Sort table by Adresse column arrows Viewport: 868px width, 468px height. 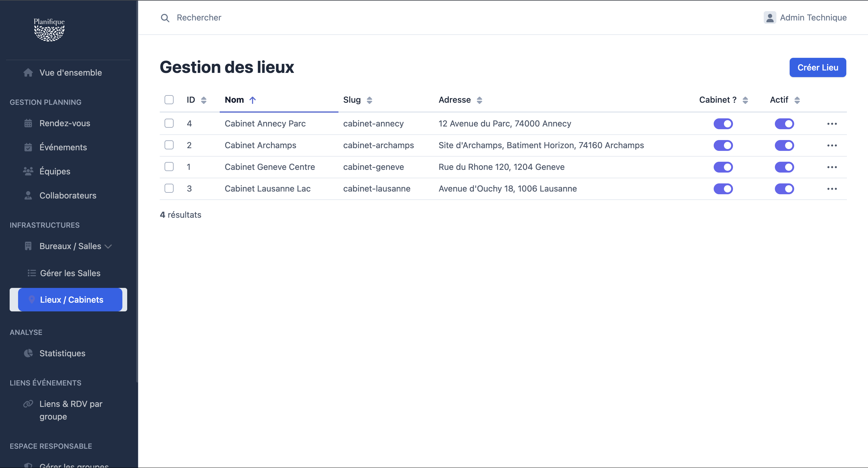click(479, 100)
